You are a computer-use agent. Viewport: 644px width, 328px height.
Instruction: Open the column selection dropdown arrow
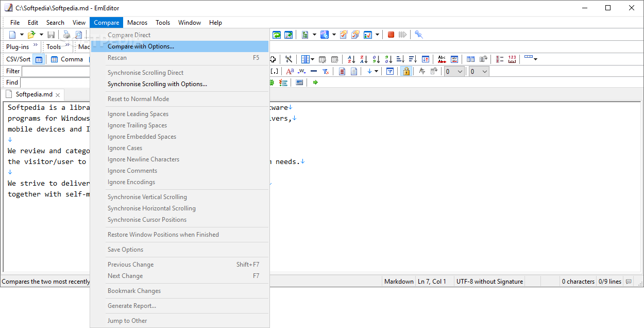coord(313,59)
